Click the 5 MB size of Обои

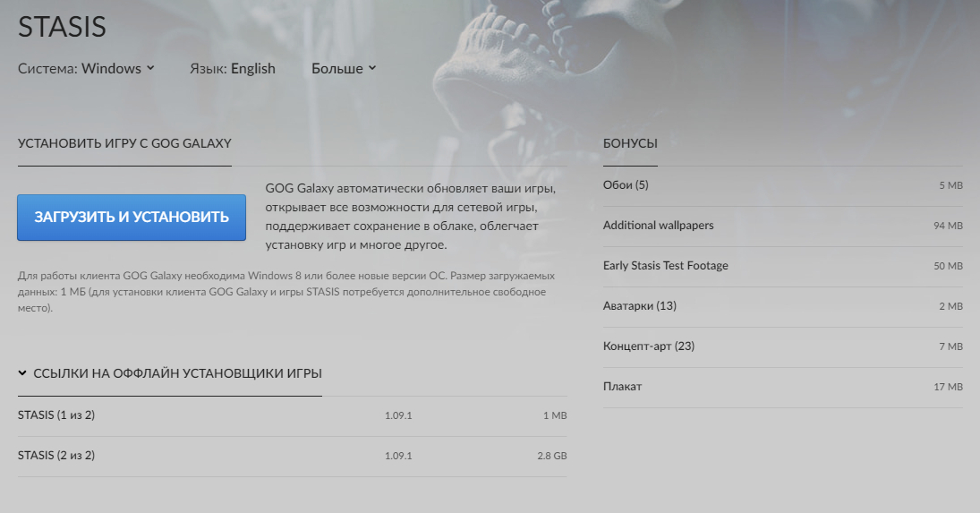950,185
